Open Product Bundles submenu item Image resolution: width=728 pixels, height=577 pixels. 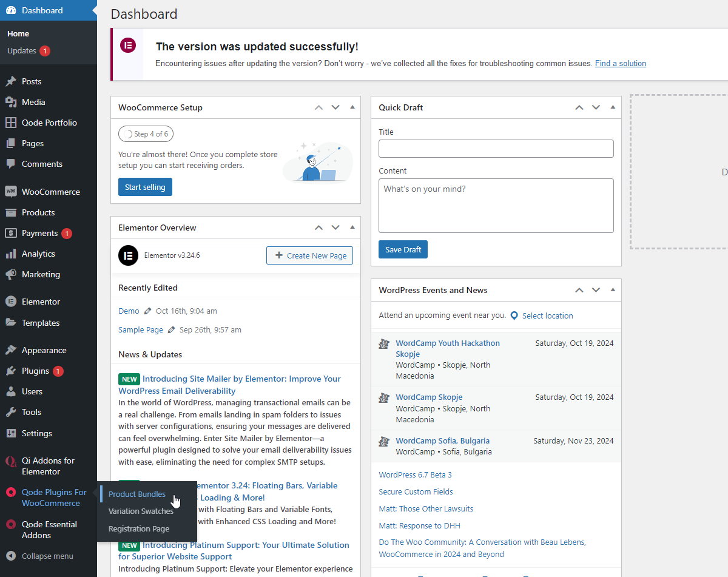click(x=136, y=494)
